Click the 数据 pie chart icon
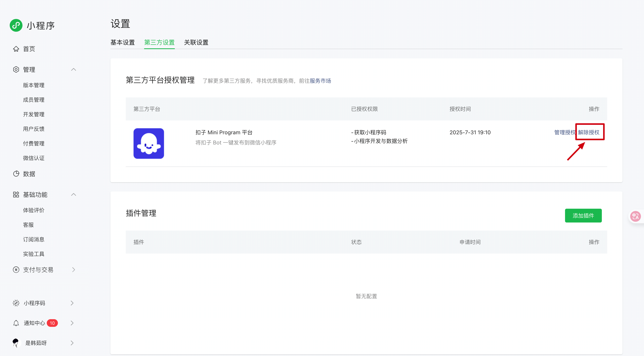 (x=16, y=174)
